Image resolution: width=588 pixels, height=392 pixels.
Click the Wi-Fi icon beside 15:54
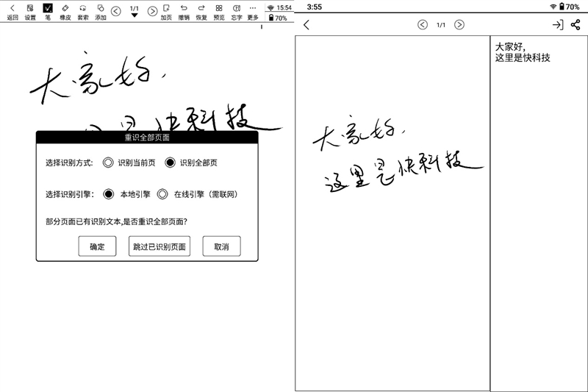click(270, 7)
